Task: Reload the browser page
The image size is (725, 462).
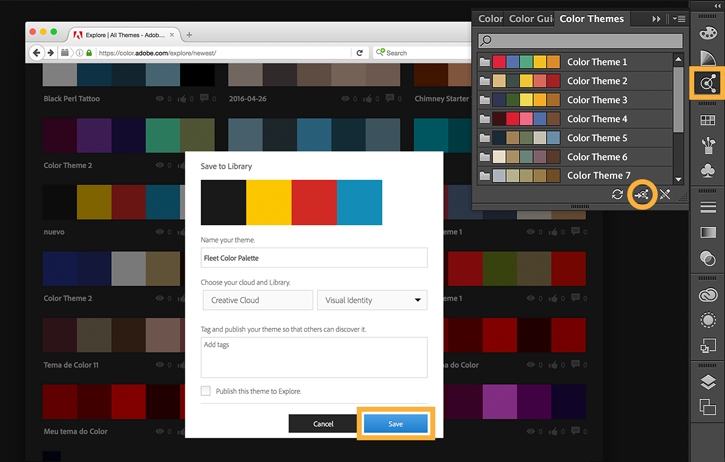Action: (x=360, y=53)
